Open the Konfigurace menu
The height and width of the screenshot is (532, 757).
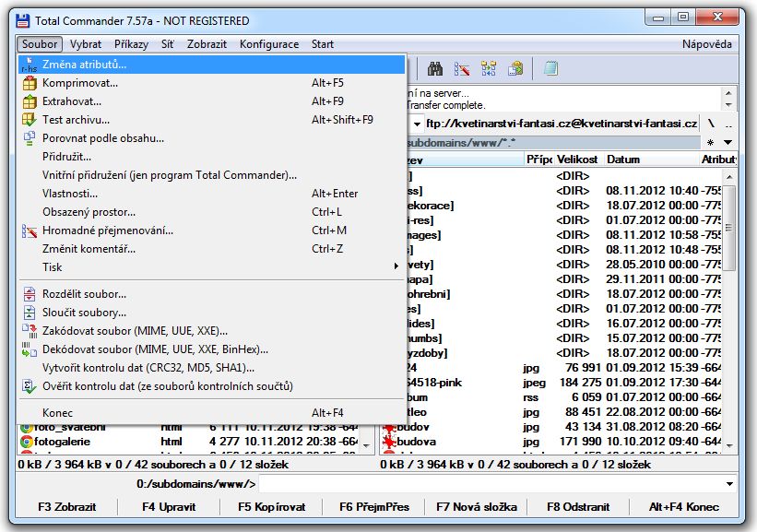pos(268,44)
